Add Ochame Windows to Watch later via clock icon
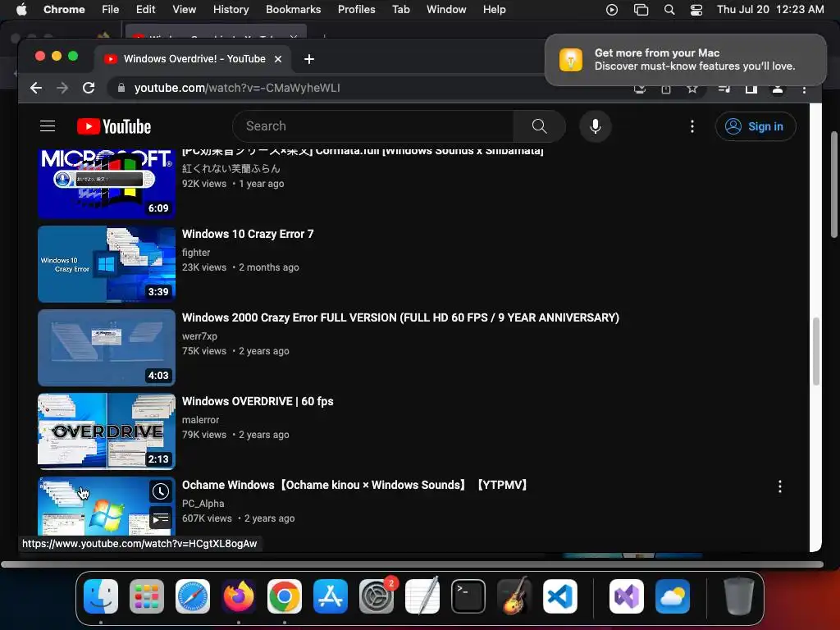The height and width of the screenshot is (630, 840). (x=160, y=491)
